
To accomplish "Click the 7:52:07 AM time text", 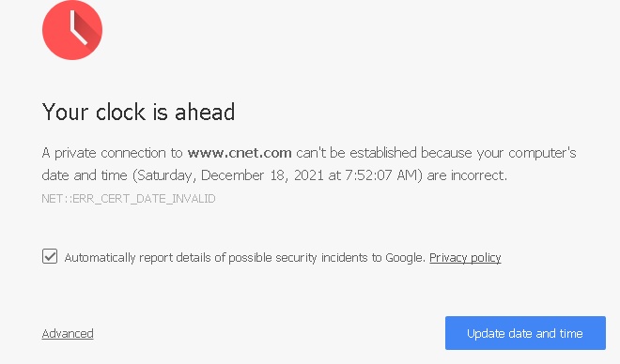I will coord(381,175).
